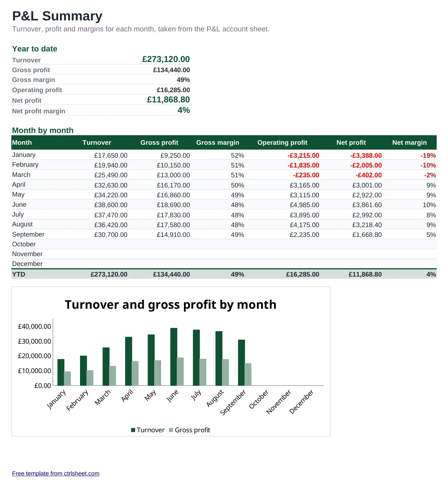Click May gross profit £16,860.00

173,195
